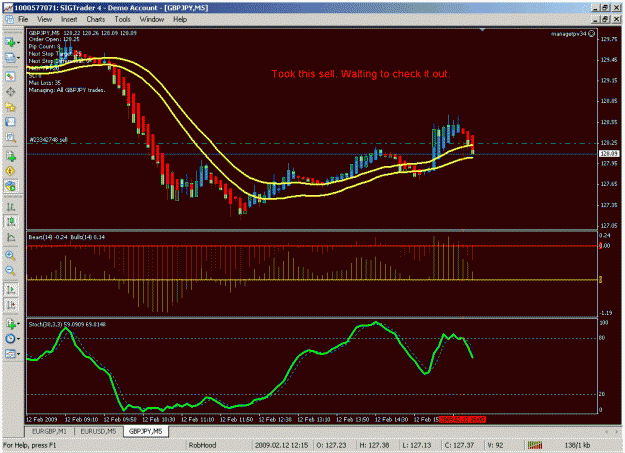625x453 pixels.
Task: Switch chart to candlesticks mode
Action: [x=10, y=222]
